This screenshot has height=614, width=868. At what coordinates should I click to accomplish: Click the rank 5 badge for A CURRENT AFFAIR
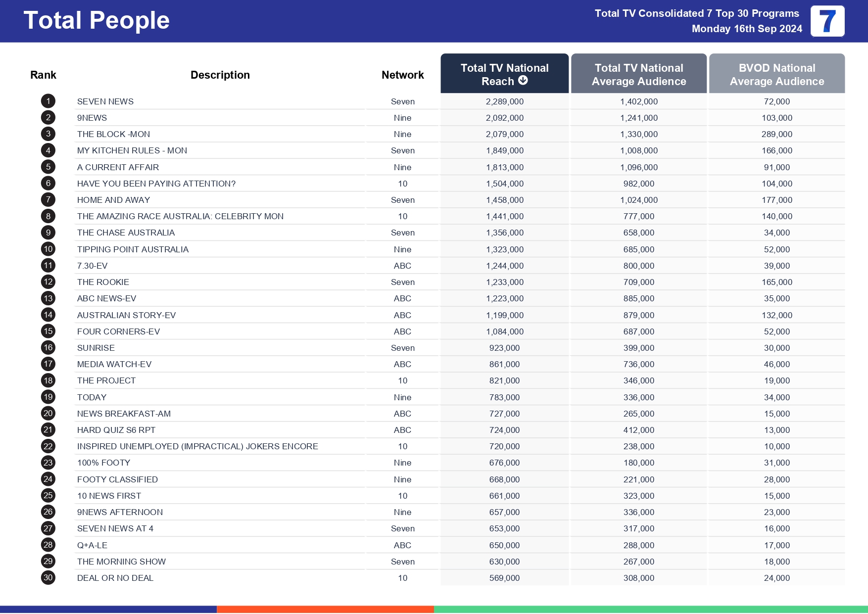coord(48,167)
